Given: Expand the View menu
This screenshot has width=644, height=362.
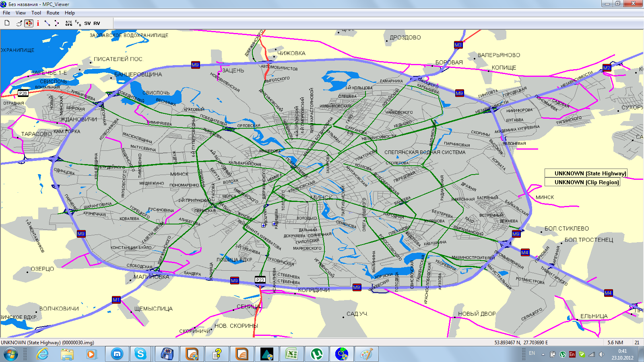Looking at the screenshot, I should click(21, 13).
